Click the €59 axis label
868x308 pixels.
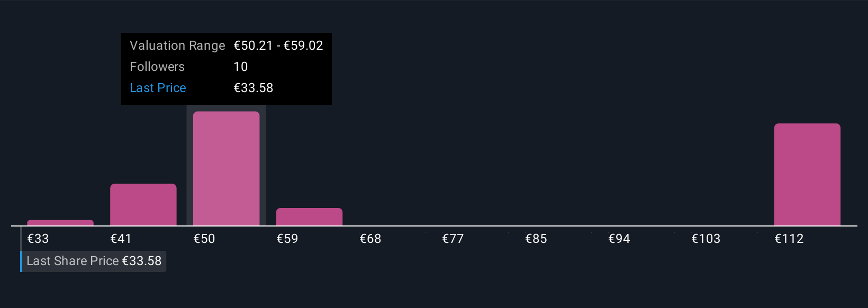(287, 239)
